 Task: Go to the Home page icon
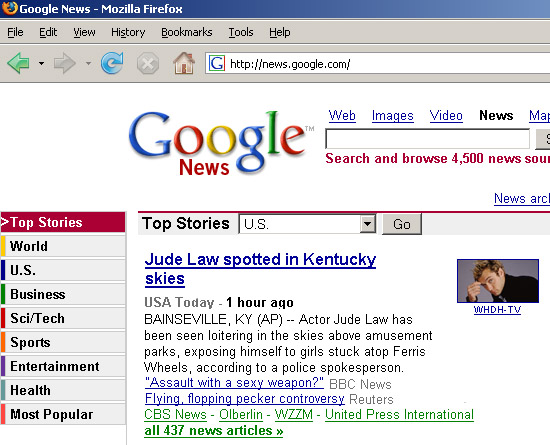coord(184,63)
